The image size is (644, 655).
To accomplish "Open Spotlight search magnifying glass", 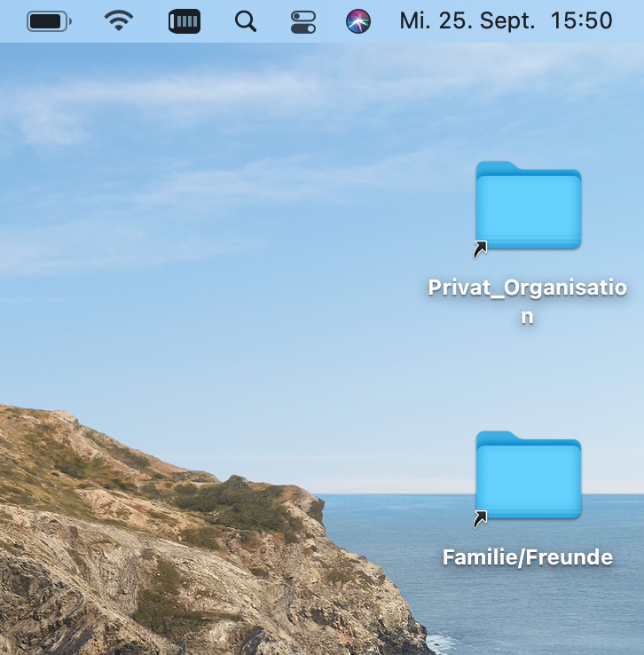I will 246,20.
